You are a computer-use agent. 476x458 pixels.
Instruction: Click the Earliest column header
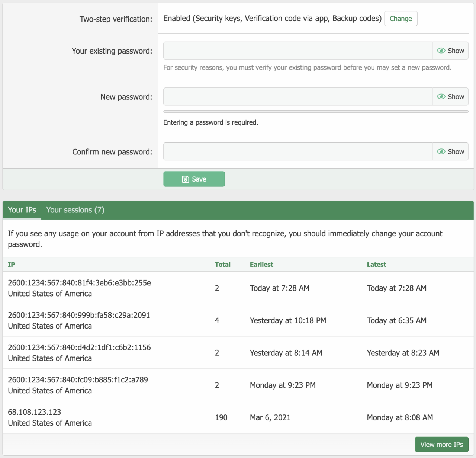click(261, 265)
